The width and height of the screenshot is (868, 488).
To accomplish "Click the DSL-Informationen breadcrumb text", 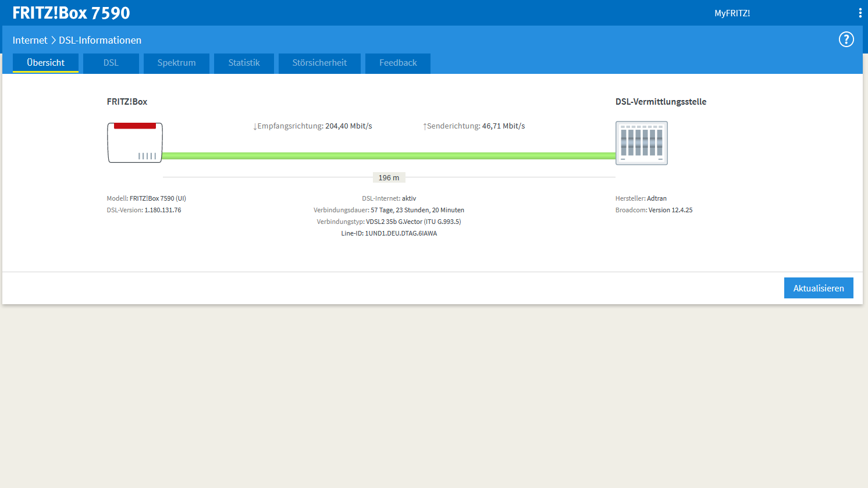I will pos(100,40).
